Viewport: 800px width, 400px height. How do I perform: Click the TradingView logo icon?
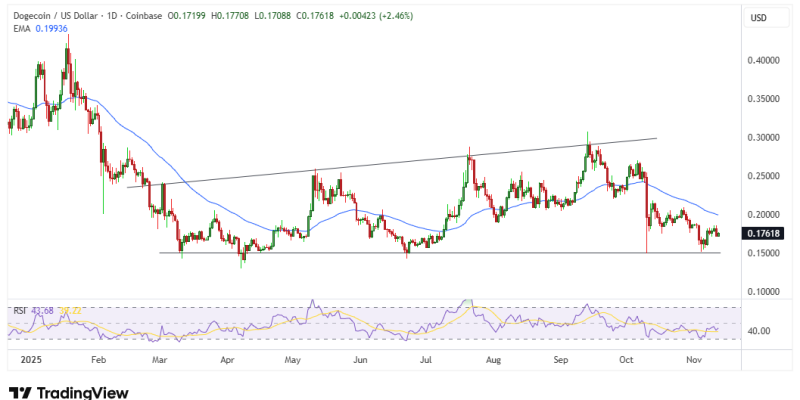19,392
